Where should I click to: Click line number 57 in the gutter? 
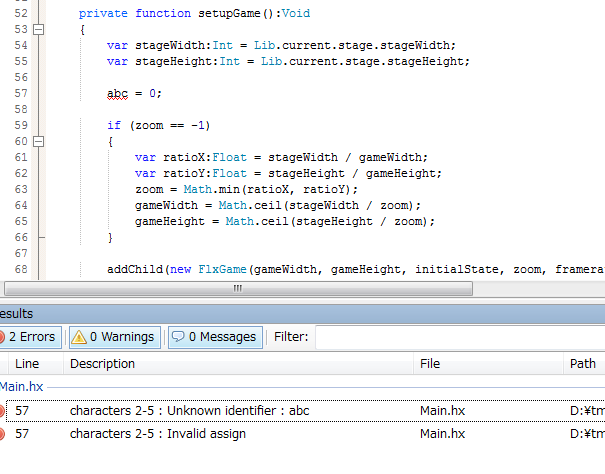tap(21, 93)
